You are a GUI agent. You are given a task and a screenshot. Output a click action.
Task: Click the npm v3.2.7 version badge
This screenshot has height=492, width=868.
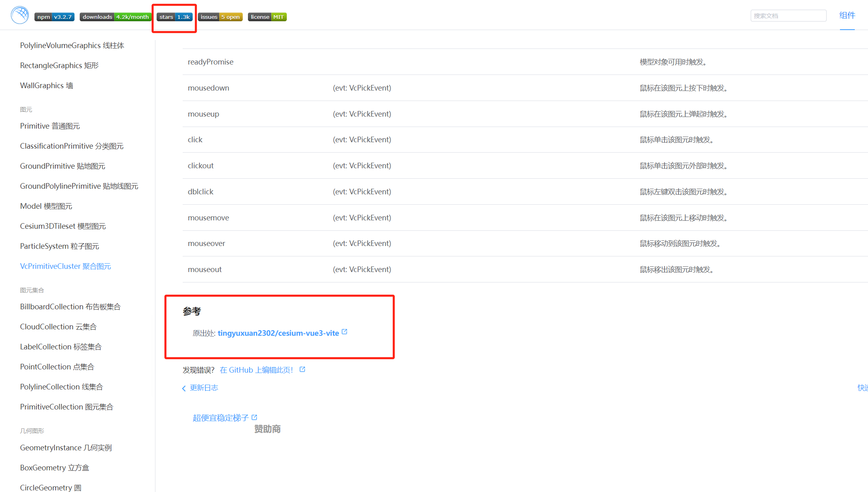pos(54,17)
